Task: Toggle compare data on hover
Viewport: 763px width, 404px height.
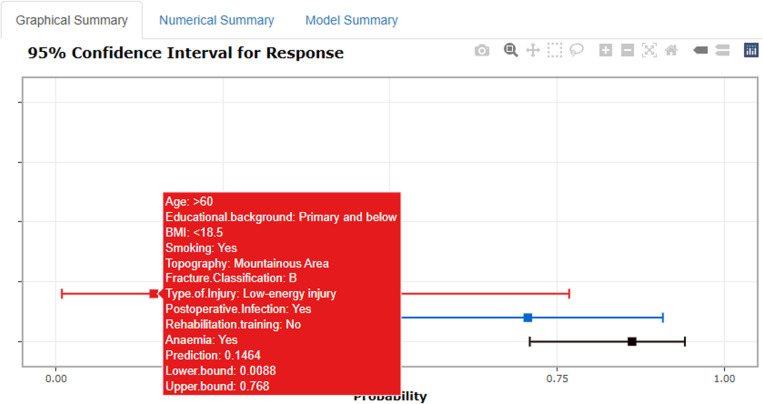Action: pos(723,50)
